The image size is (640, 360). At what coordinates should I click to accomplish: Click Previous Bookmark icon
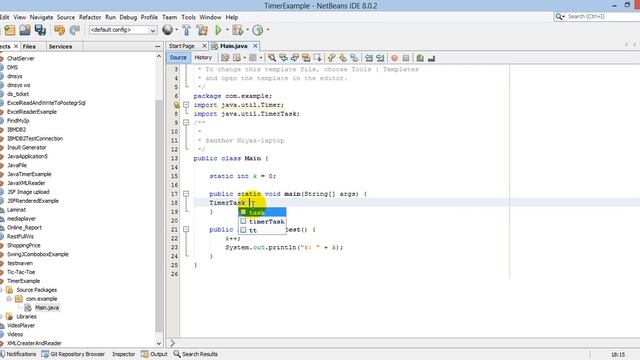(331, 58)
